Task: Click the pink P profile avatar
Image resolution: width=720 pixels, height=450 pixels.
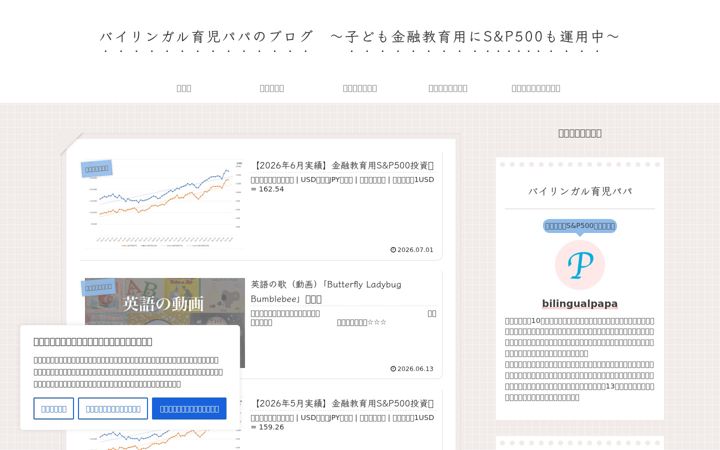Action: point(580,265)
